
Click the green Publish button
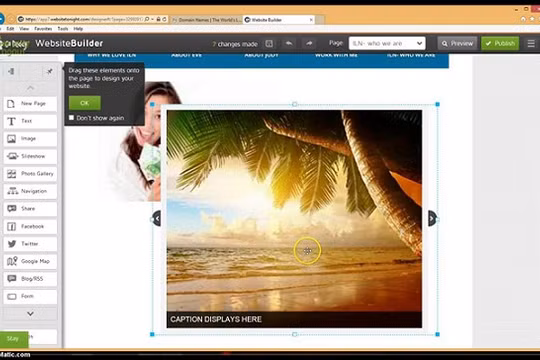(500, 43)
